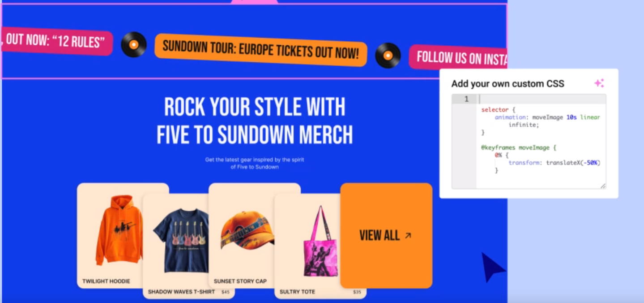Click the $45 price on T-Shirt card
The height and width of the screenshot is (303, 644).
pyautogui.click(x=226, y=292)
